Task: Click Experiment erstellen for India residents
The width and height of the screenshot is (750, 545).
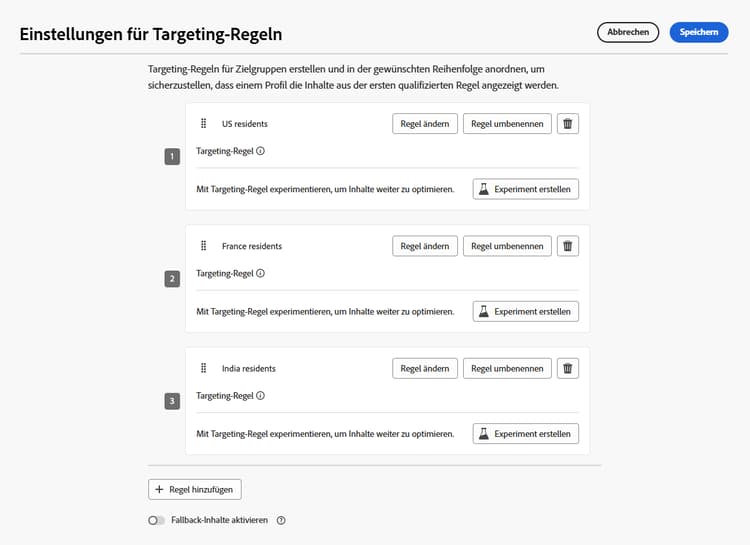Action: coord(525,434)
